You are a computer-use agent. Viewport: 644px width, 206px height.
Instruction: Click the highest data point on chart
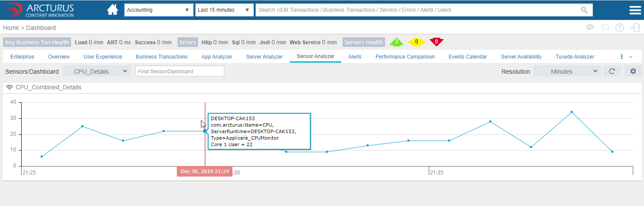(571, 112)
